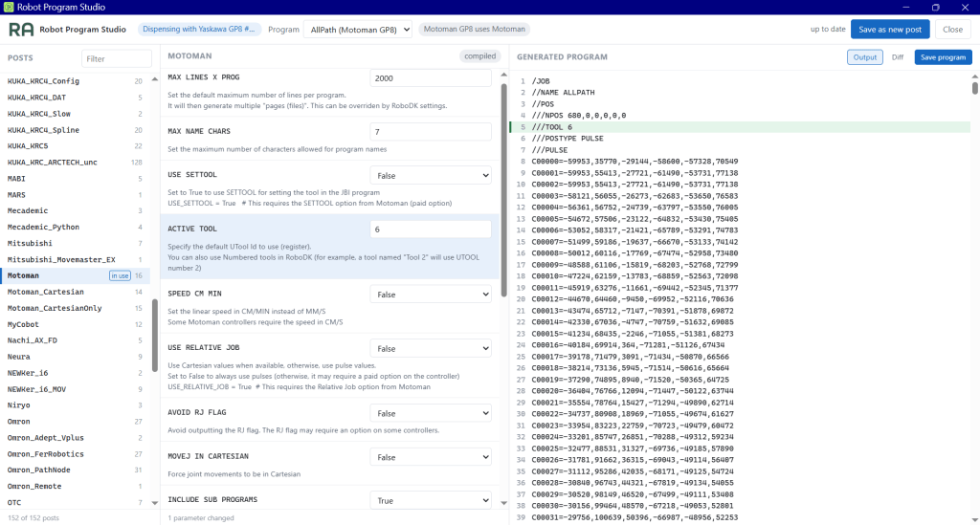Select the Niryo post
980x525 pixels.
75,405
